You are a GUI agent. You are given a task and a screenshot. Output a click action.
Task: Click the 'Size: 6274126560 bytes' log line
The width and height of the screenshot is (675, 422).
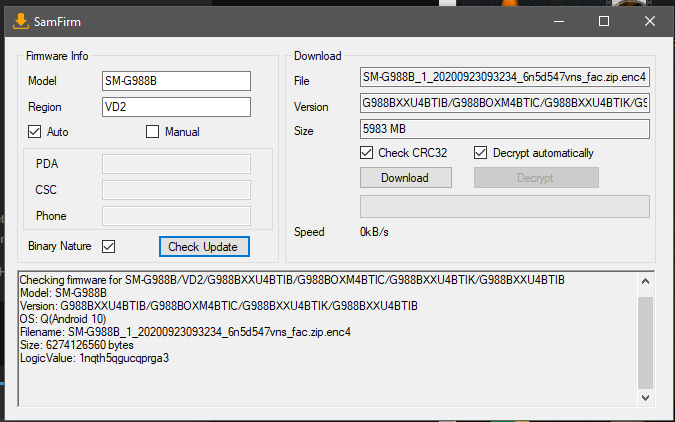77,345
